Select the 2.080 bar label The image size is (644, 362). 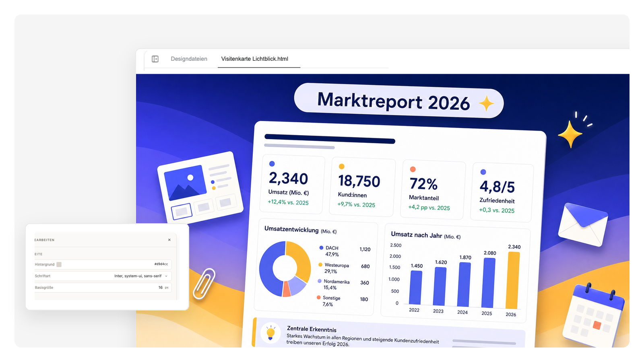[x=490, y=253]
